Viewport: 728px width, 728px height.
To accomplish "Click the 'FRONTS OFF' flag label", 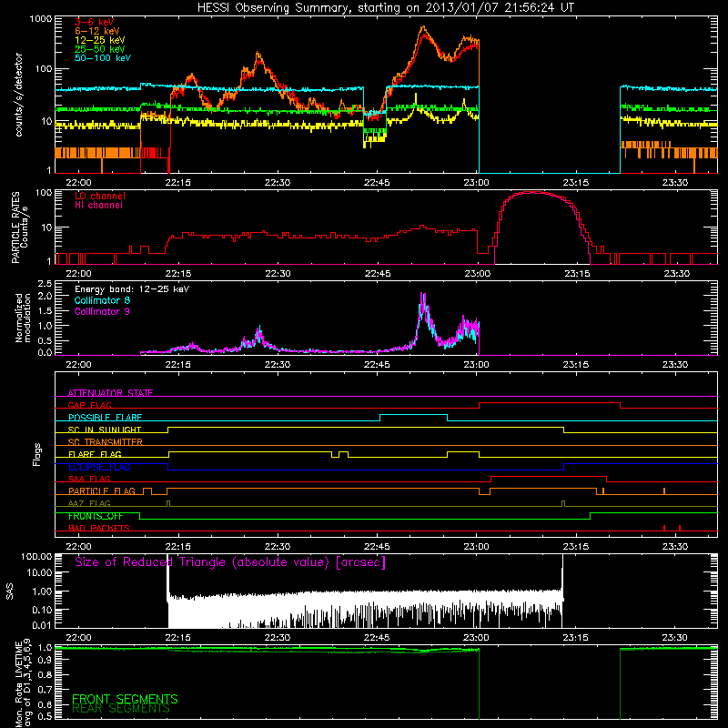I will [x=96, y=516].
